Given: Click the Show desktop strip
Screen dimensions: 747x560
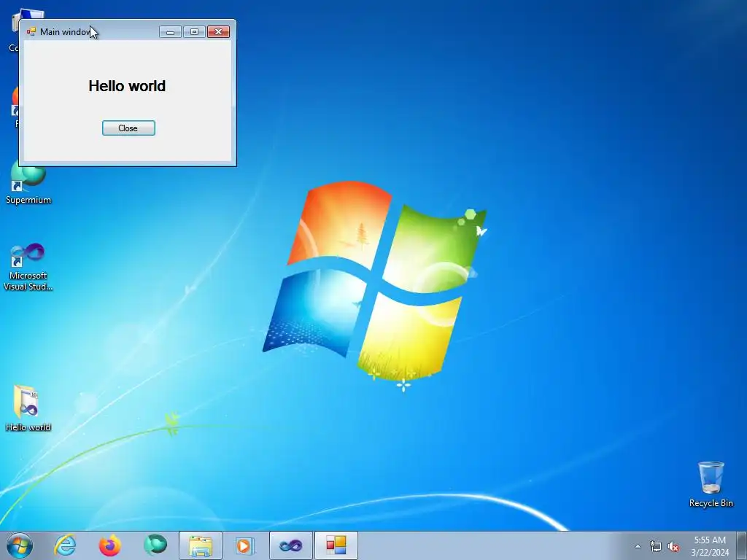Looking at the screenshot, I should (x=742, y=545).
